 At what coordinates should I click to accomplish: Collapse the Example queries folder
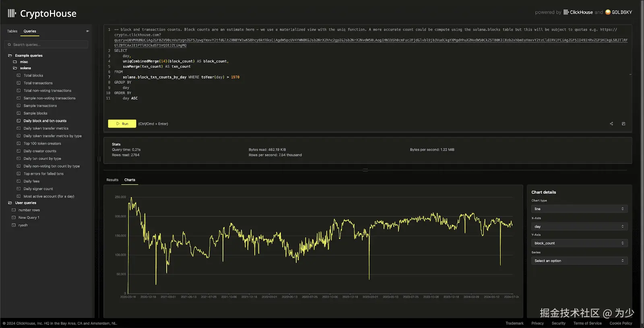[x=10, y=56]
